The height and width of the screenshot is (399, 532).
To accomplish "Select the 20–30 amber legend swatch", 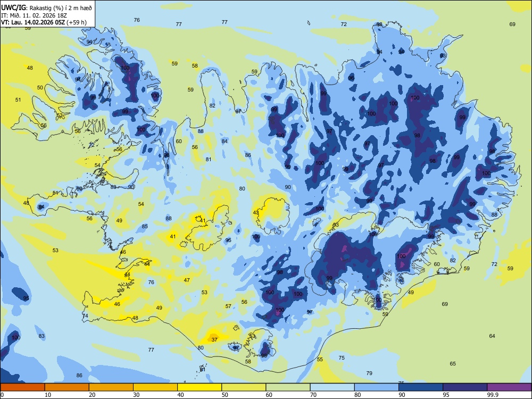I will click(111, 387).
